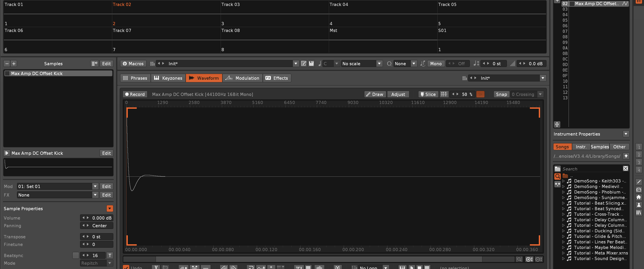Click the save instrument preset disk icon
Viewport: 644px width, 269px height.
click(311, 64)
